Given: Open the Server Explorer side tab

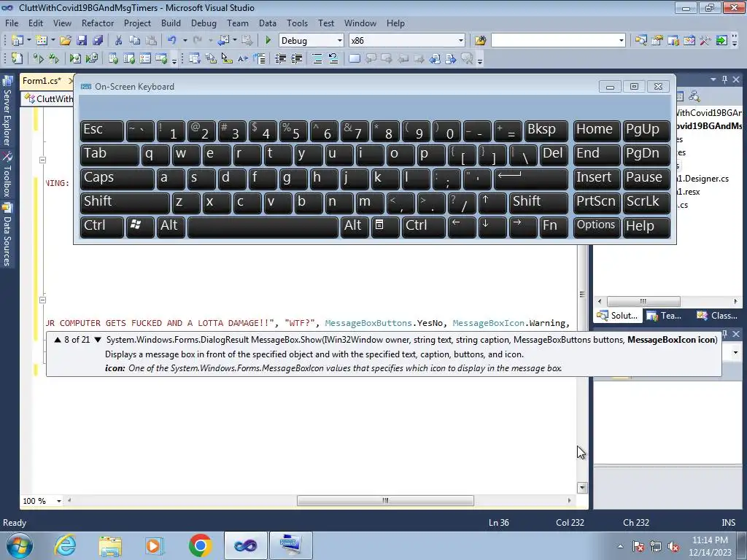Looking at the screenshot, I should click(x=7, y=112).
